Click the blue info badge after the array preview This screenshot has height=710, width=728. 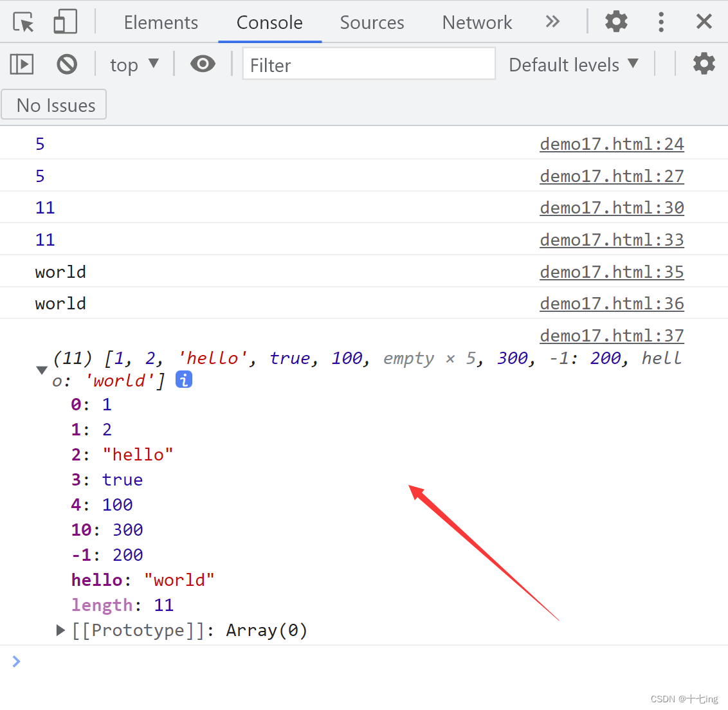pyautogui.click(x=184, y=380)
